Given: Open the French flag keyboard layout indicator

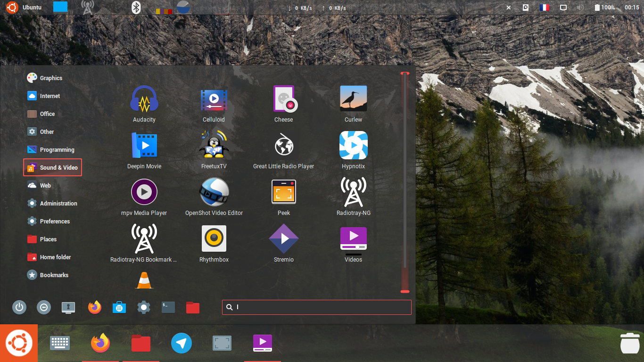Looking at the screenshot, I should click(545, 8).
